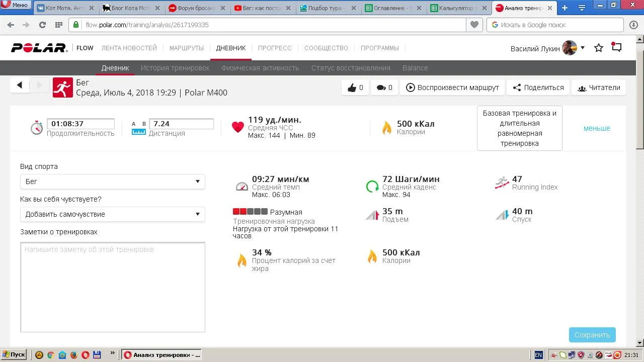The image size is (644, 362).
Task: Click the Polar logo
Action: 39,48
